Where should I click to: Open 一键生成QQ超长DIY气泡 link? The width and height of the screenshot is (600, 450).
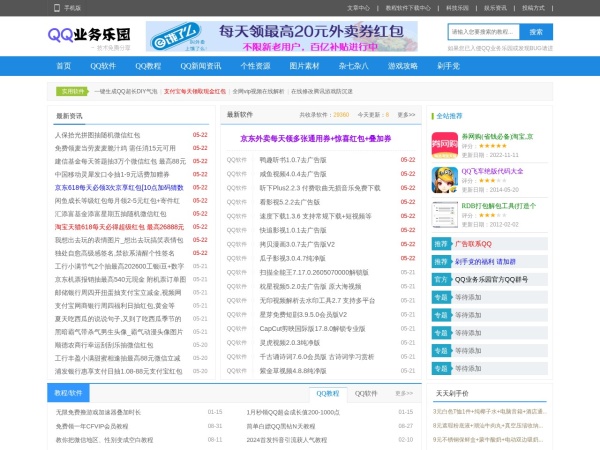(x=126, y=91)
